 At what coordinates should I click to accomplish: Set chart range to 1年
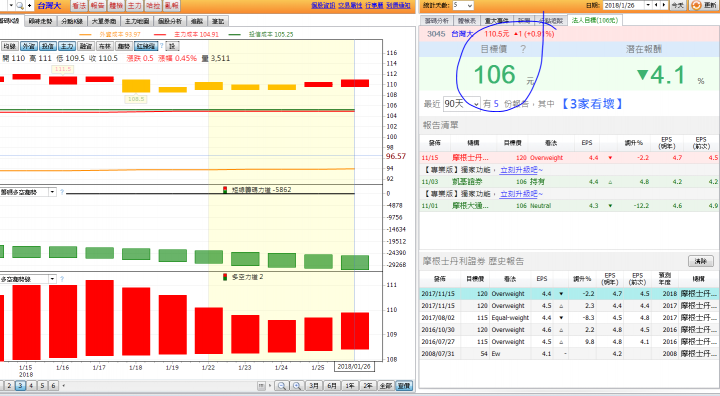click(350, 386)
